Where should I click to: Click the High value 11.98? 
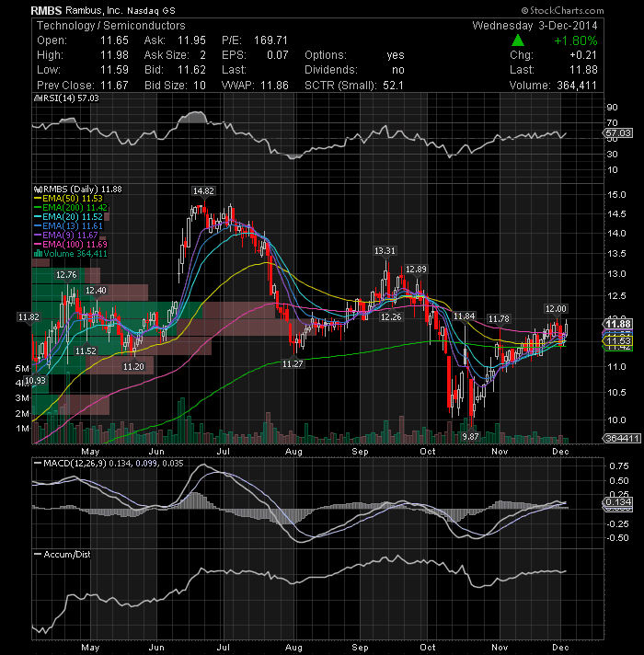[x=114, y=55]
